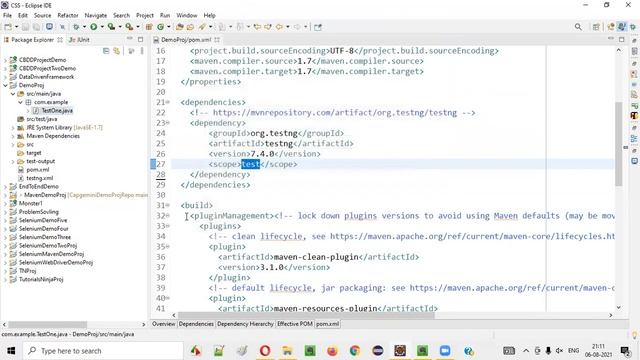Viewport: 640px width, 360px height.
Task: Open the Debug configurations dropdown arrow
Action: click(x=84, y=27)
